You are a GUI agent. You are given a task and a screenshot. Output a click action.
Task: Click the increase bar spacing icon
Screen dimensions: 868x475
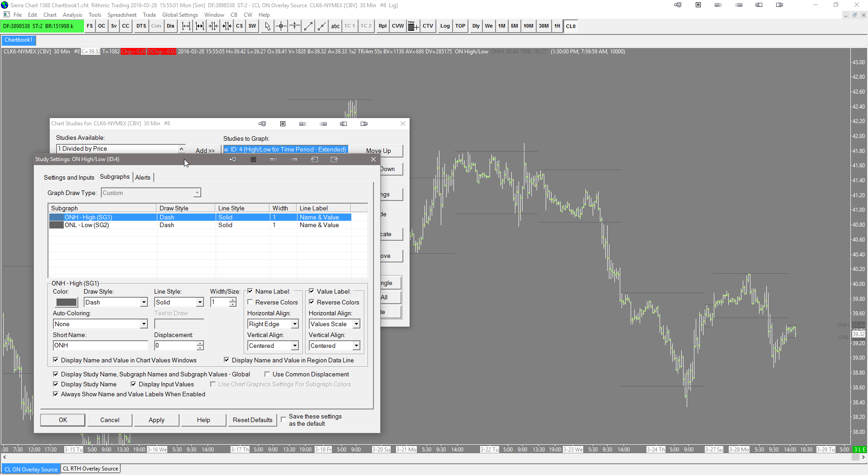tap(186, 26)
